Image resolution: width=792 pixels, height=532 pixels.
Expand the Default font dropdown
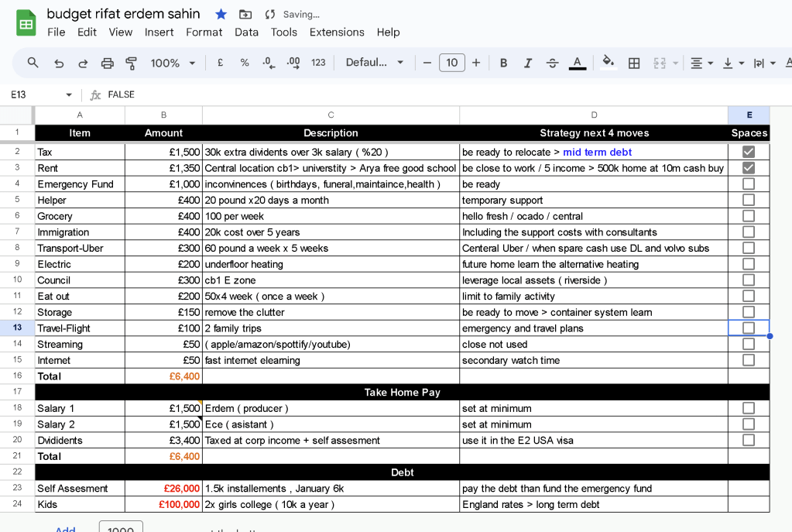pos(374,63)
